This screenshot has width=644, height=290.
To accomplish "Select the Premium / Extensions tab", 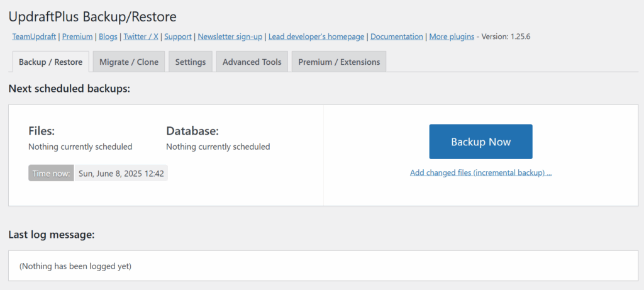I will click(339, 62).
